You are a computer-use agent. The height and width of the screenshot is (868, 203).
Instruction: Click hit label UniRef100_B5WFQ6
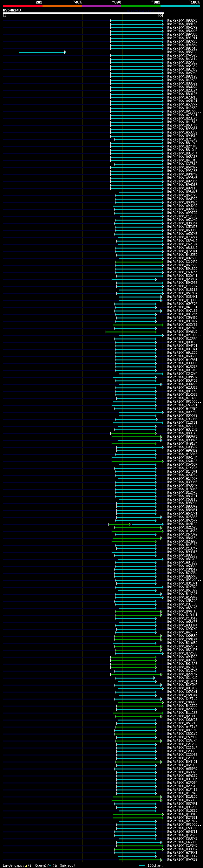(x=182, y=381)
